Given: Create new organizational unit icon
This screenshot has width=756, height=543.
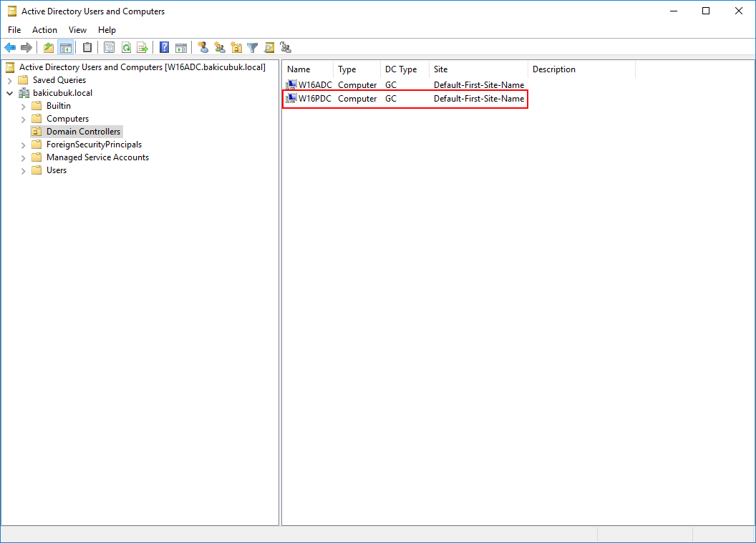Looking at the screenshot, I should point(236,48).
